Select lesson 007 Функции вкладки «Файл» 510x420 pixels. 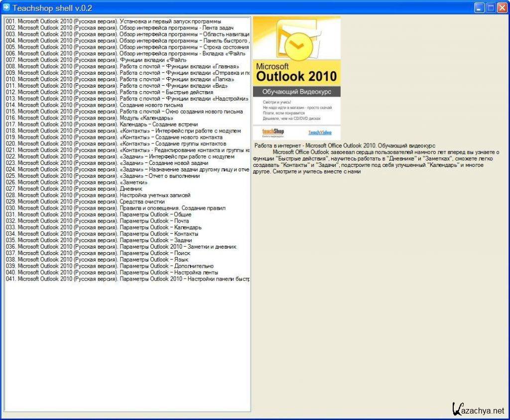pos(96,60)
